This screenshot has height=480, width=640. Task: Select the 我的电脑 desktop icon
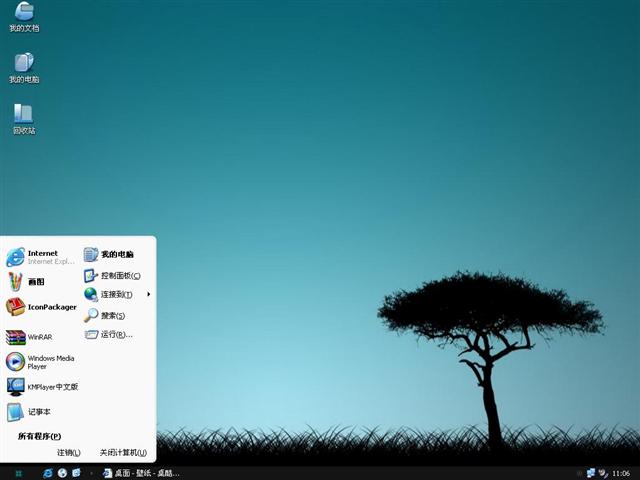(24, 68)
